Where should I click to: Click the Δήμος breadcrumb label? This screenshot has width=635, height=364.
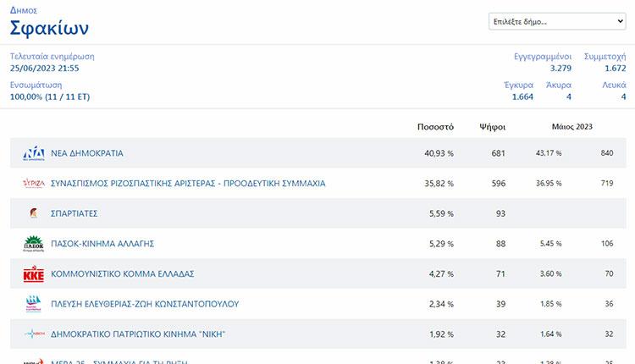[x=24, y=9]
